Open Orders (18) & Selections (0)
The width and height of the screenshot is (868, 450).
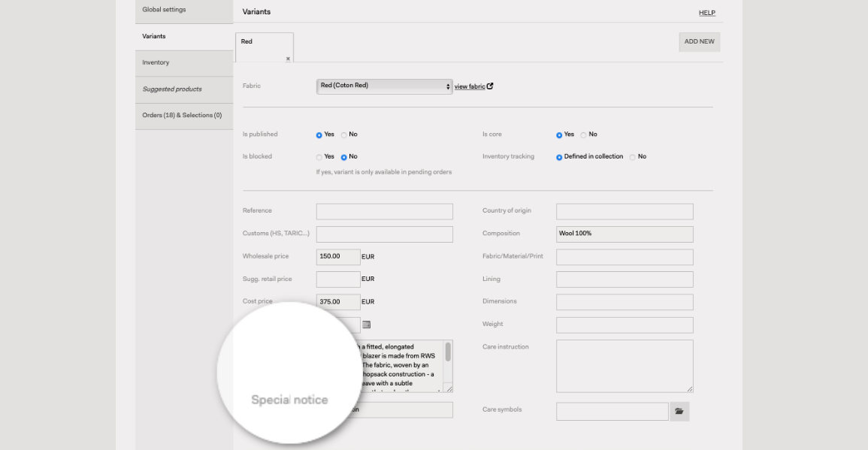pyautogui.click(x=184, y=116)
